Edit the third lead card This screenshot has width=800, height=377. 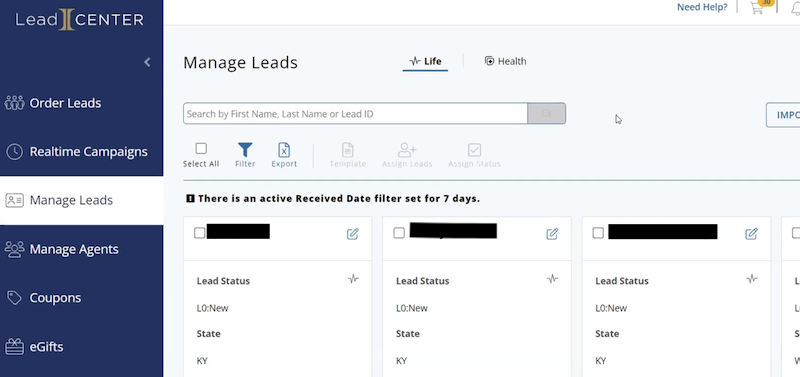click(751, 234)
